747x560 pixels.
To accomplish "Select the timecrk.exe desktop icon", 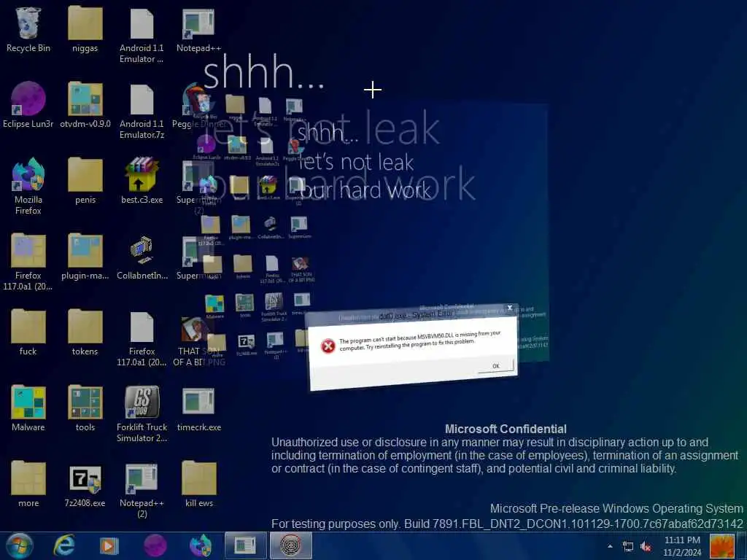I will pyautogui.click(x=198, y=408).
